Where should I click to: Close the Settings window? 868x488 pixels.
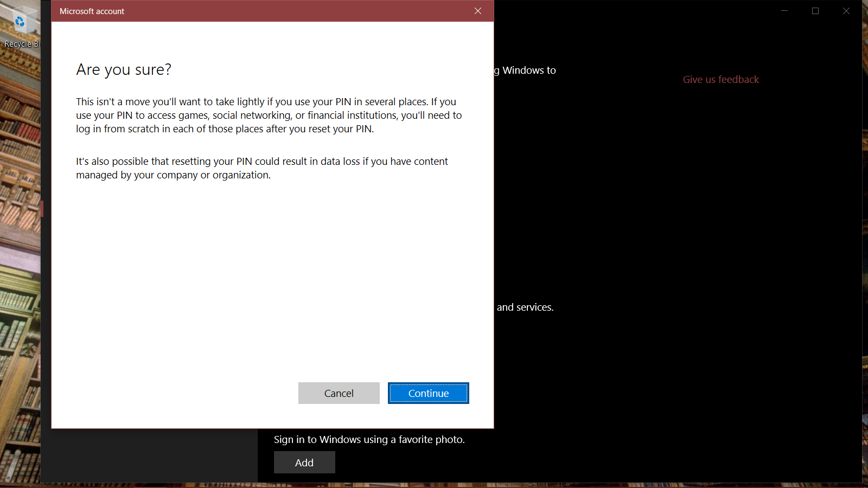pyautogui.click(x=846, y=11)
